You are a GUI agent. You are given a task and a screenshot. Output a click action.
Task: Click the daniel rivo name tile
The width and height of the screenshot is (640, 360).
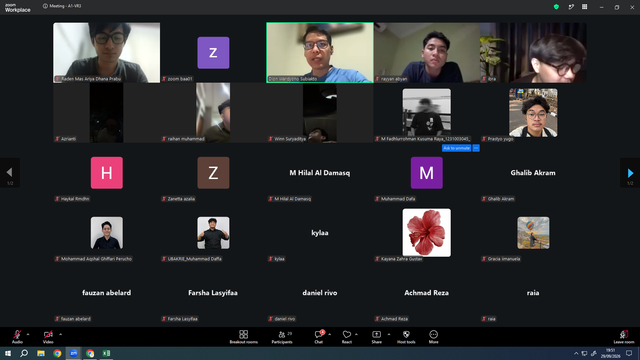pyautogui.click(x=320, y=293)
